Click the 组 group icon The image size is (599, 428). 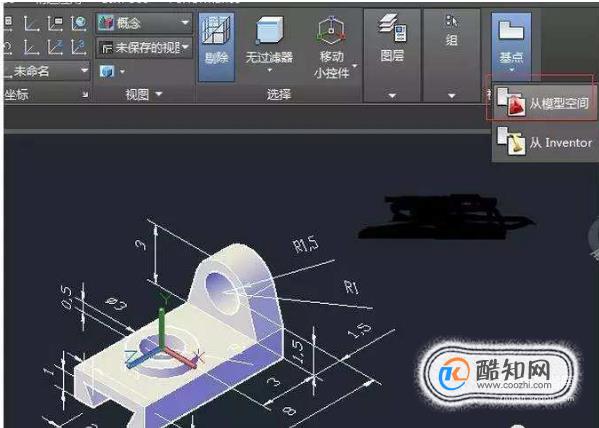click(452, 21)
